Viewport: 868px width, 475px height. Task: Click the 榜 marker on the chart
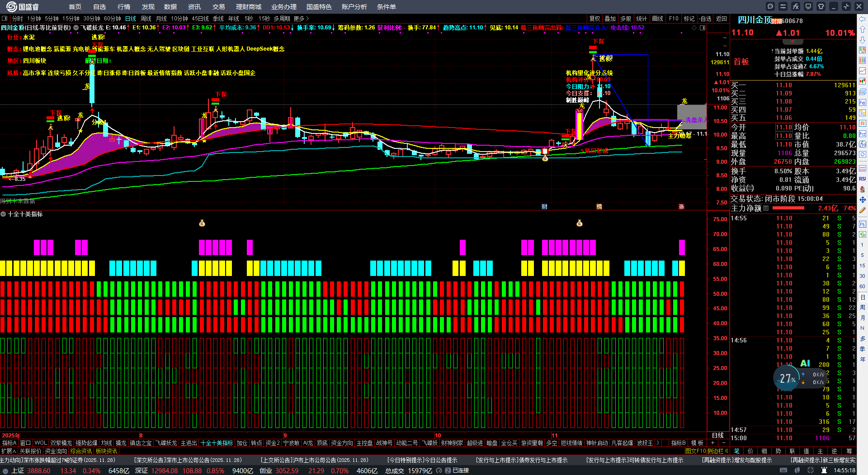599,207
